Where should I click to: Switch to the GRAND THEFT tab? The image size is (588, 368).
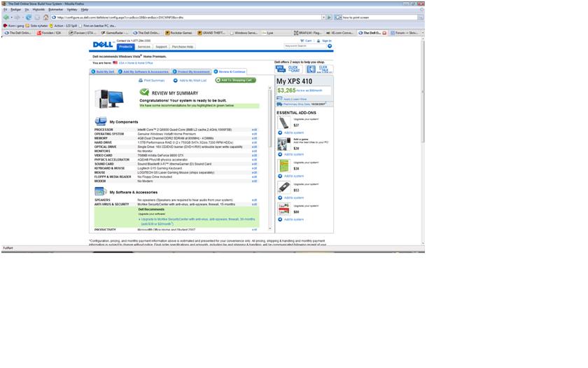click(x=211, y=33)
